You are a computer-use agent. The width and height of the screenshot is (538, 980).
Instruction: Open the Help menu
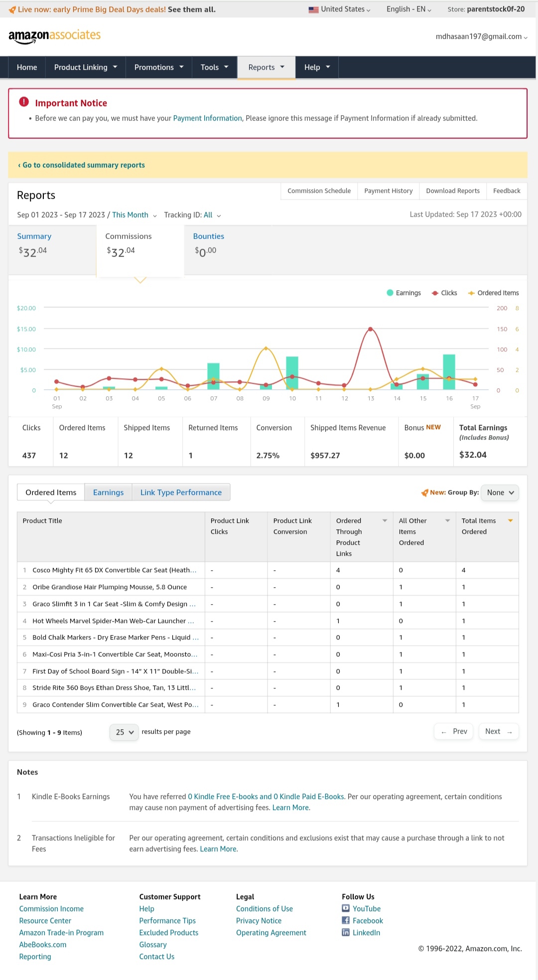click(x=317, y=67)
